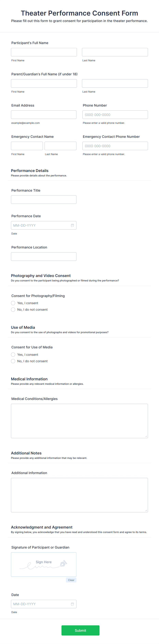Click the Email Address field
The width and height of the screenshot is (159, 644).
click(x=44, y=114)
